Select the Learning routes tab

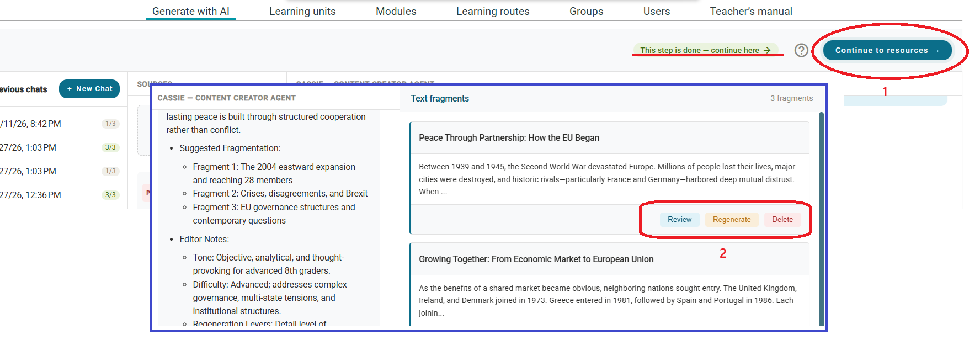click(x=493, y=11)
